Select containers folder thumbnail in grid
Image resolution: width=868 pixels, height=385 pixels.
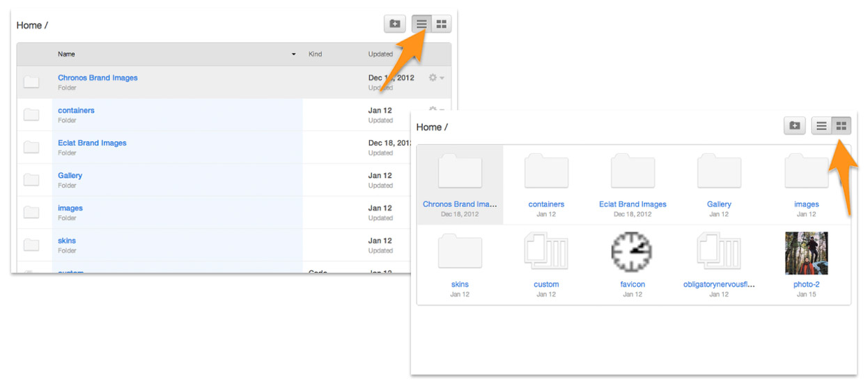pyautogui.click(x=546, y=171)
